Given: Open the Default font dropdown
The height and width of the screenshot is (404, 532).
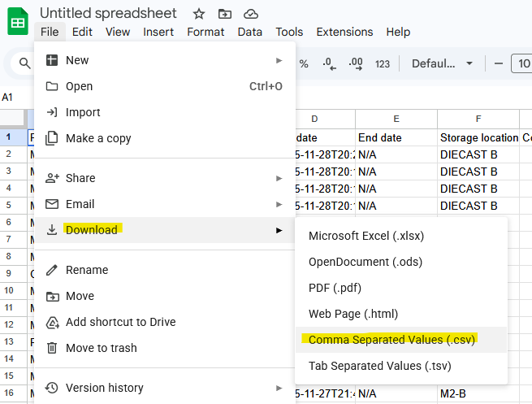Looking at the screenshot, I should tap(442, 63).
